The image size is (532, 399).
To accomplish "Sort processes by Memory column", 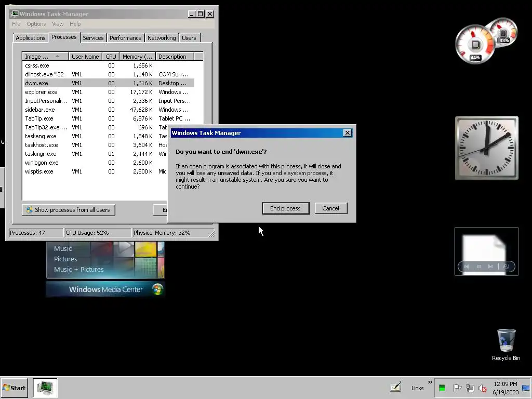I will [x=137, y=57].
